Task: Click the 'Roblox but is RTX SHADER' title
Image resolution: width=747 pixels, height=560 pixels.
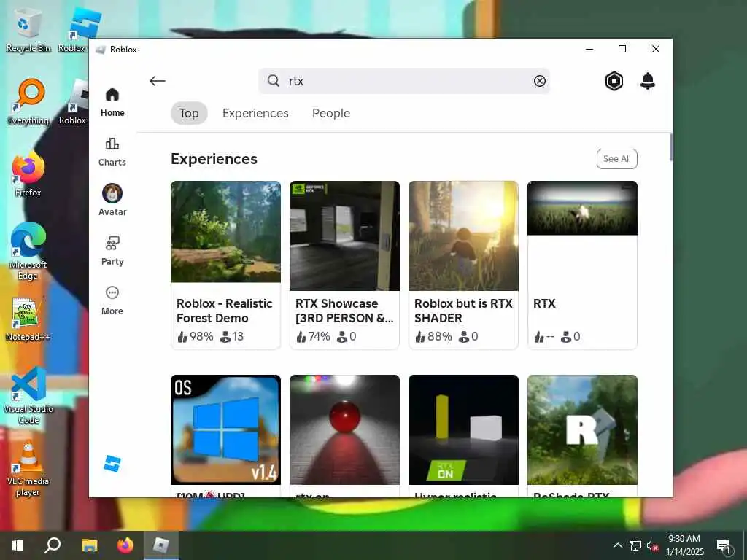Action: coord(463,311)
